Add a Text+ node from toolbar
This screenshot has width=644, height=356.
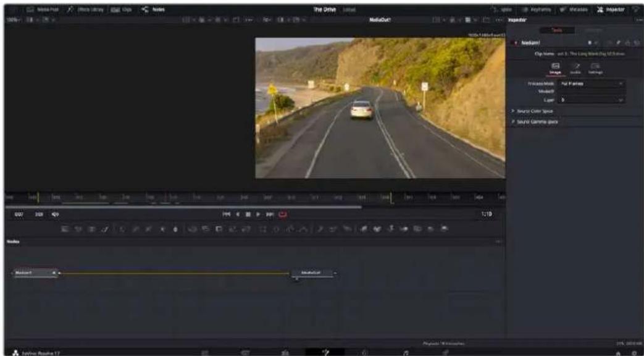[x=92, y=229]
